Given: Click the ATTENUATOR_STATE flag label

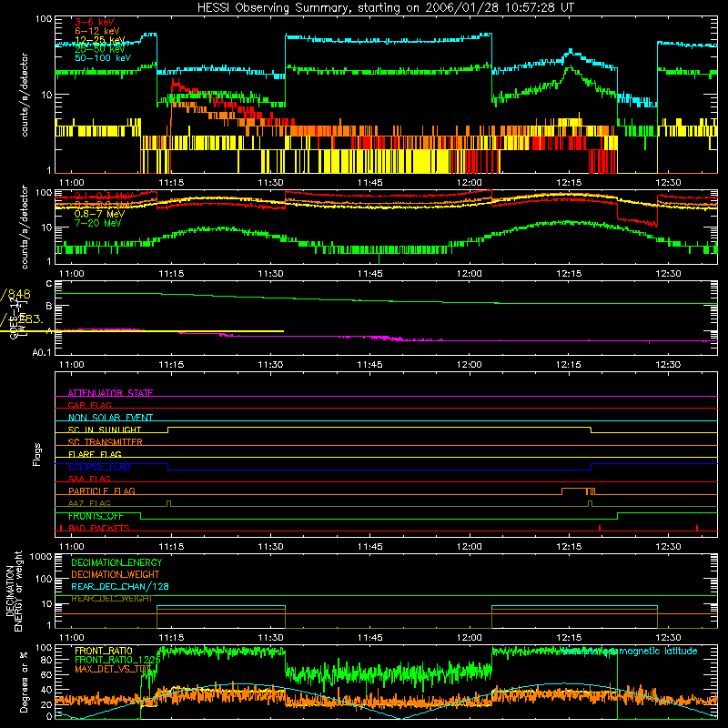Looking at the screenshot, I should [x=110, y=393].
